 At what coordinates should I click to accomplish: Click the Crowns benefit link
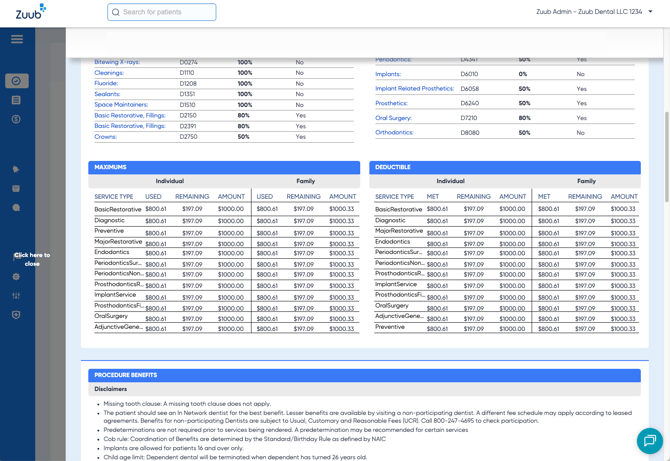click(105, 137)
